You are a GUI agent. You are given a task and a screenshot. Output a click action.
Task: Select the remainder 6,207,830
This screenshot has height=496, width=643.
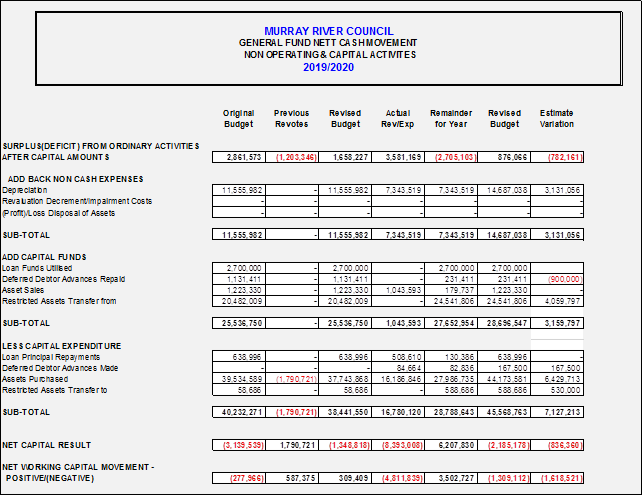pos(451,445)
